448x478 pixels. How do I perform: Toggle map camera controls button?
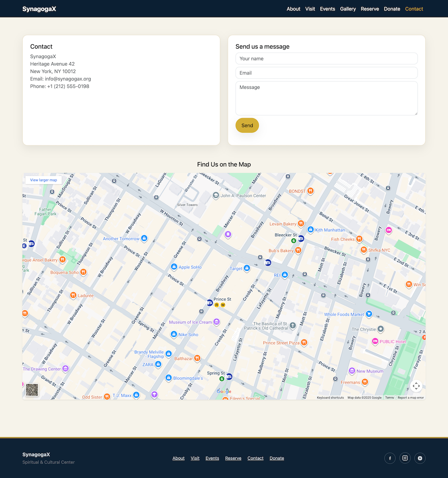point(416,386)
